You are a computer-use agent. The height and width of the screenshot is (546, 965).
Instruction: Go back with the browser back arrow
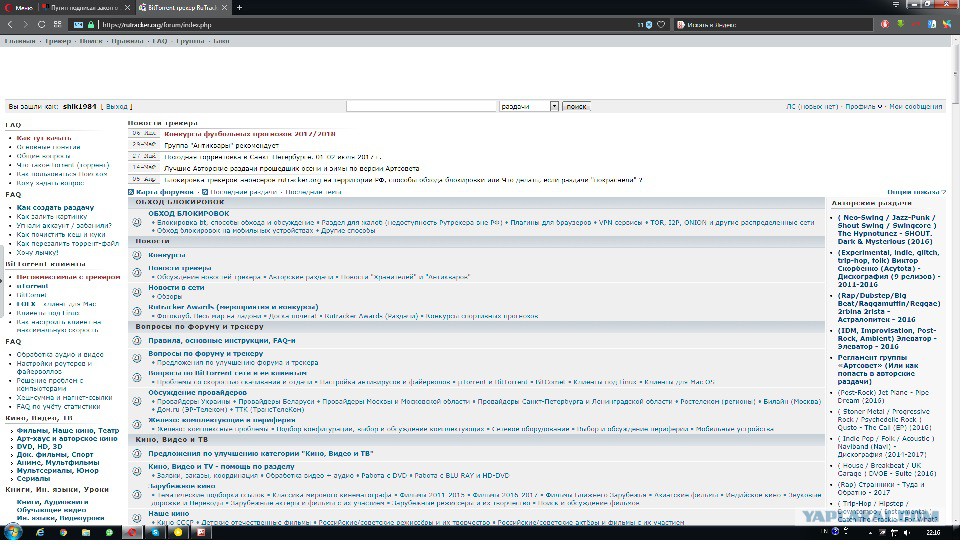10,25
